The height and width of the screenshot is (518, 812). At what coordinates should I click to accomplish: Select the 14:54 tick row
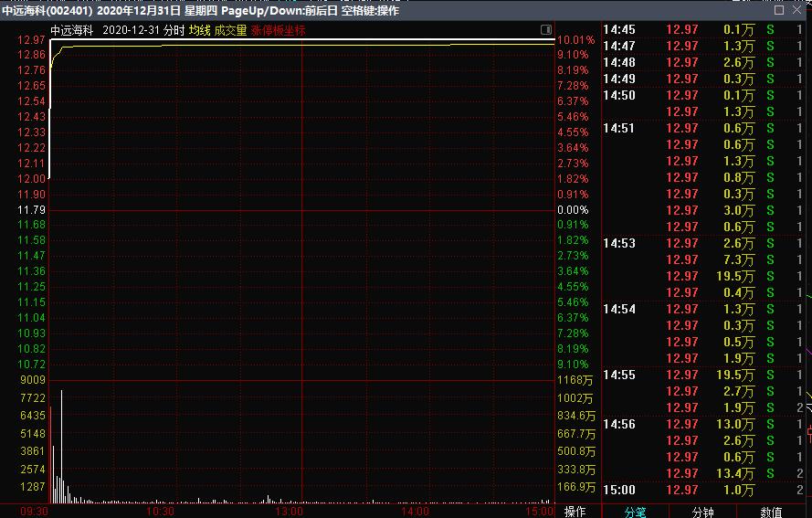704,309
